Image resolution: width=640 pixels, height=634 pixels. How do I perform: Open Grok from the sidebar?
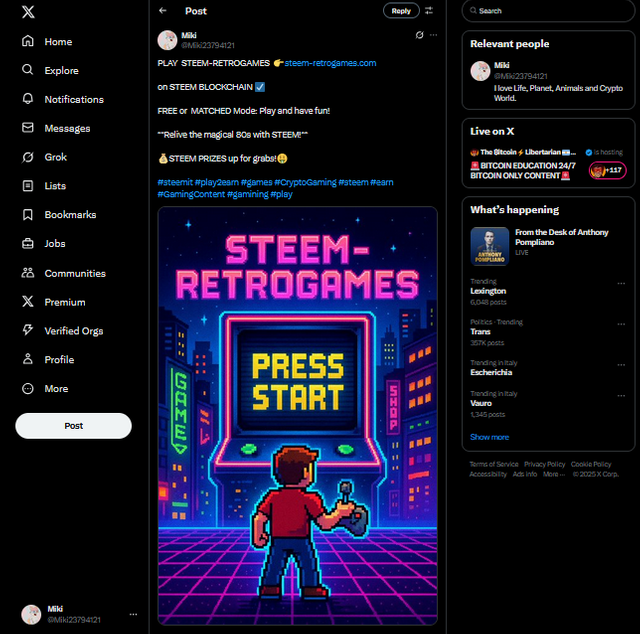(44, 157)
